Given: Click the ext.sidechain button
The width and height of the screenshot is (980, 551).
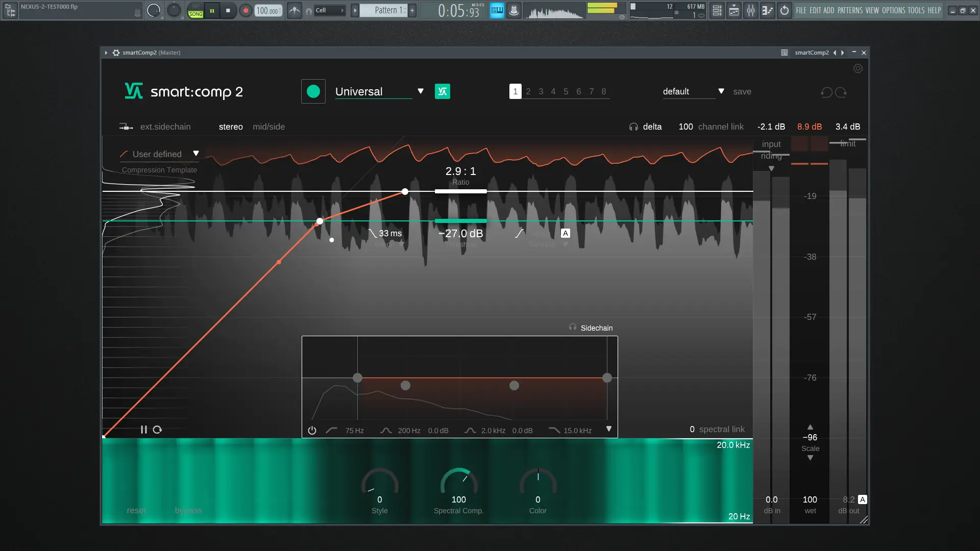Looking at the screenshot, I should [165, 127].
